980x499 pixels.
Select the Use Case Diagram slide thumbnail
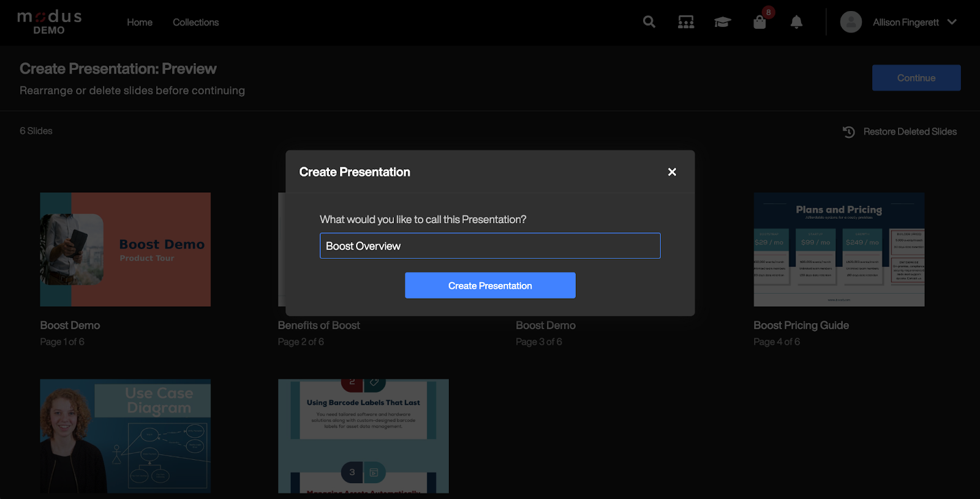126,436
